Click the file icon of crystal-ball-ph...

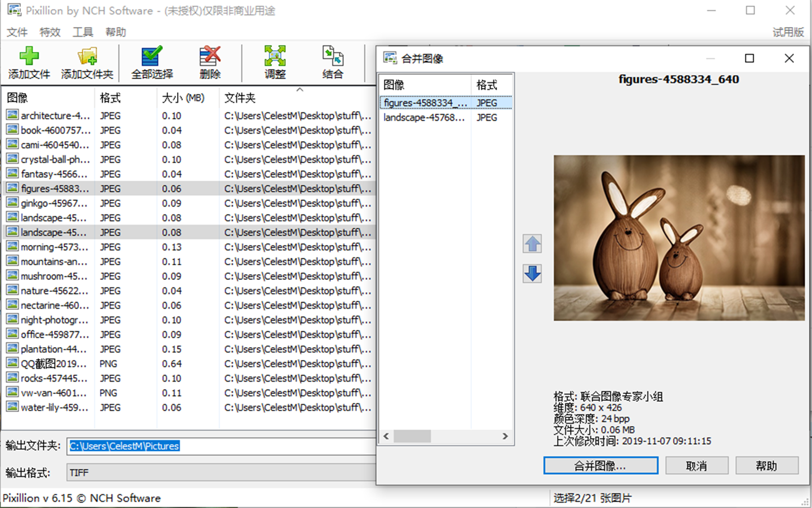coord(12,159)
